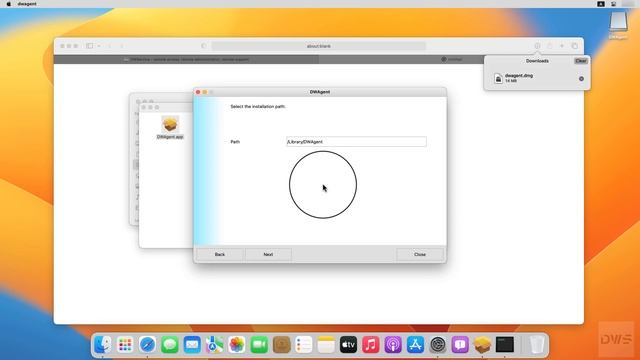Viewport: 640px width, 360px height.
Task: Open Notes from the Dock
Action: (326, 345)
